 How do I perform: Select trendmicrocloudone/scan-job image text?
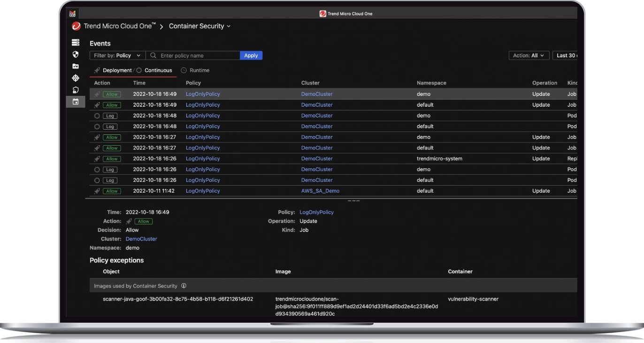tap(357, 306)
